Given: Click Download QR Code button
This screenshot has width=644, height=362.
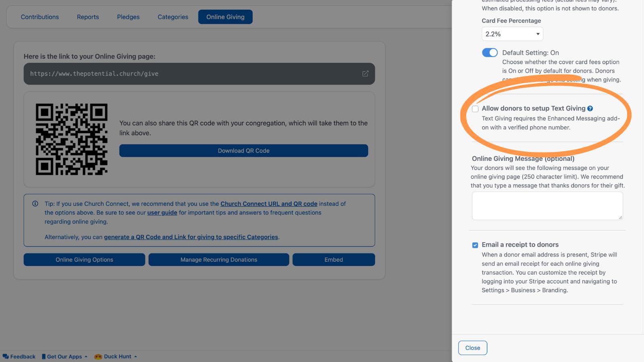Looking at the screenshot, I should pyautogui.click(x=244, y=151).
